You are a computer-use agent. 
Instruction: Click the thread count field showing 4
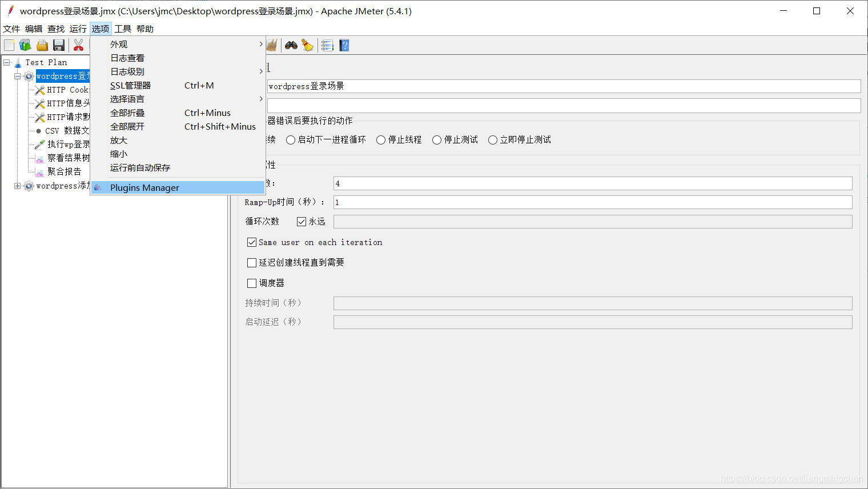(x=593, y=183)
